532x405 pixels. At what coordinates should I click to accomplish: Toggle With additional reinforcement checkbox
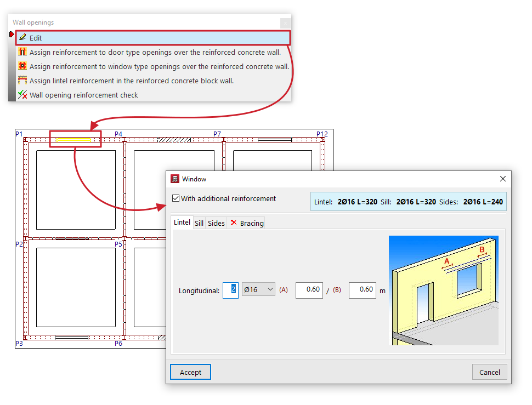[x=176, y=198]
